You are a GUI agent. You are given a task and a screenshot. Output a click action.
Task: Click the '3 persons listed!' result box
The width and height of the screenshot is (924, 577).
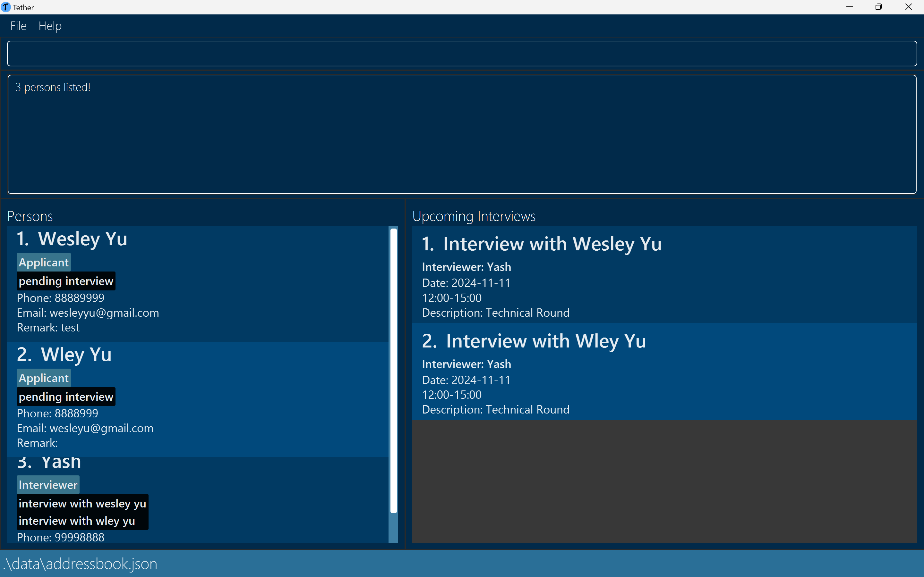[x=462, y=134]
